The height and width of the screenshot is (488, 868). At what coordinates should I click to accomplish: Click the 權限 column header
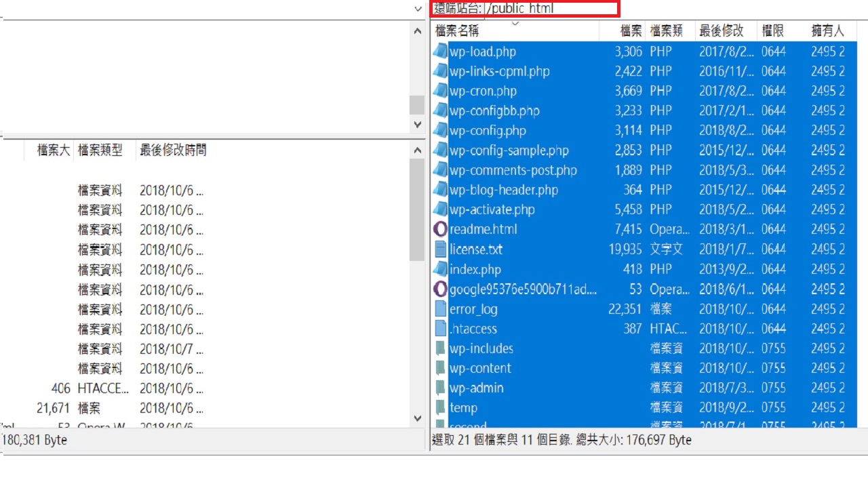tap(772, 30)
